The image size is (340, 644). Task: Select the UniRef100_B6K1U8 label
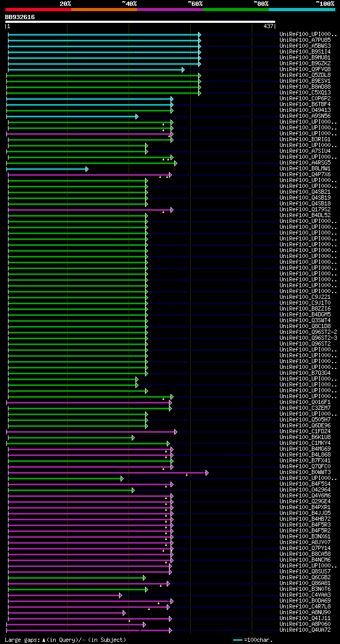pos(305,437)
